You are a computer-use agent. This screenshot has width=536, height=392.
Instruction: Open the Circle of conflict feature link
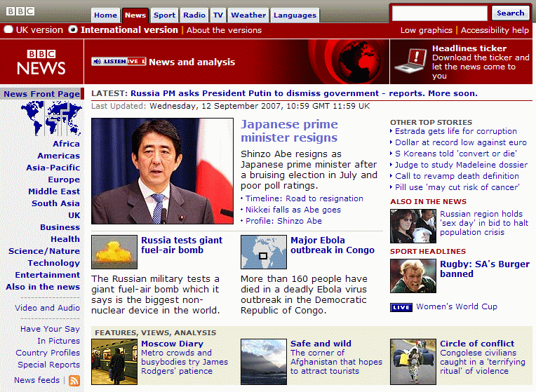[477, 344]
